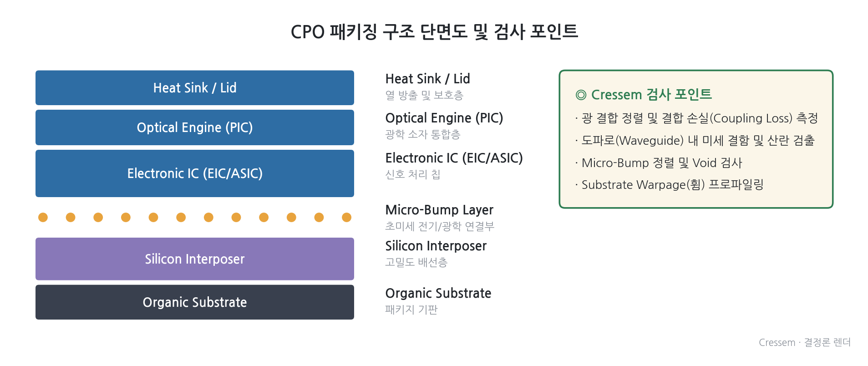Click the Heat Sink / Lid blue block

(195, 87)
